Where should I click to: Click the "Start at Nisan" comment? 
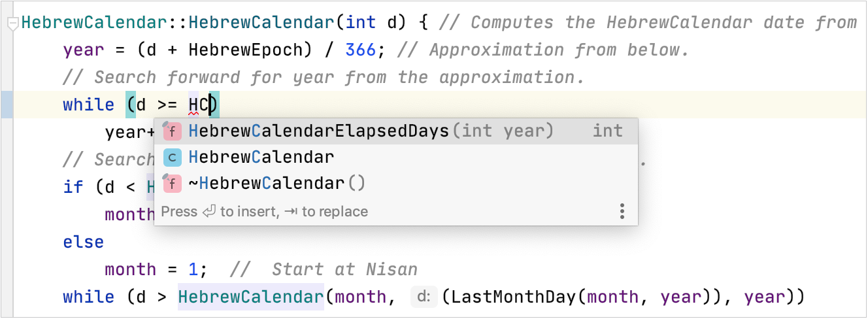click(344, 270)
